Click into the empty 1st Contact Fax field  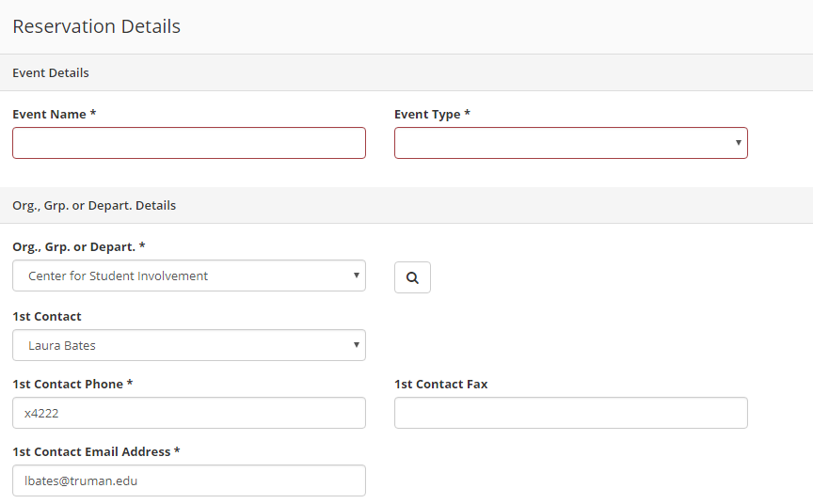click(571, 413)
